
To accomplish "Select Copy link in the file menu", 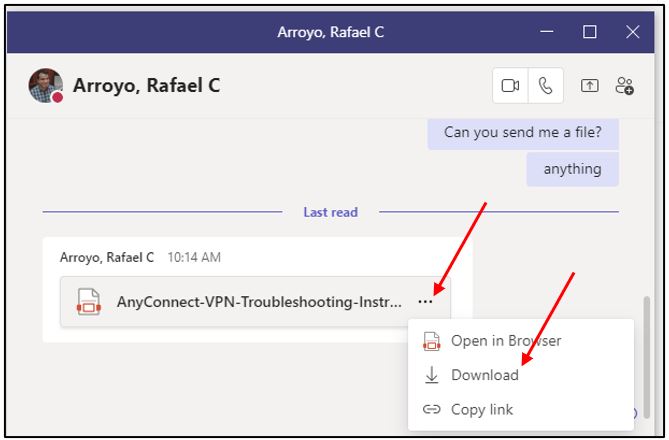I will tap(482, 409).
